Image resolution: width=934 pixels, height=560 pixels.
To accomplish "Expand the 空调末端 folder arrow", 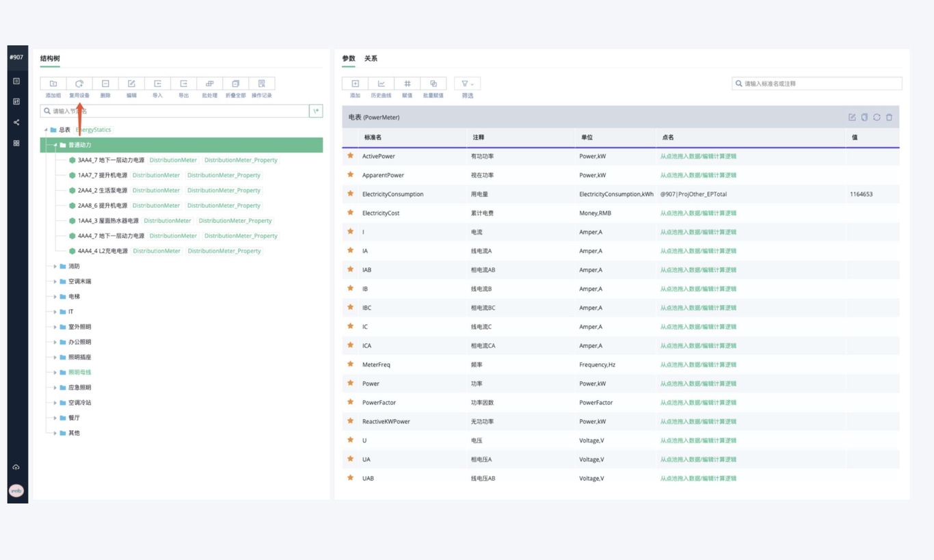I will [55, 282].
